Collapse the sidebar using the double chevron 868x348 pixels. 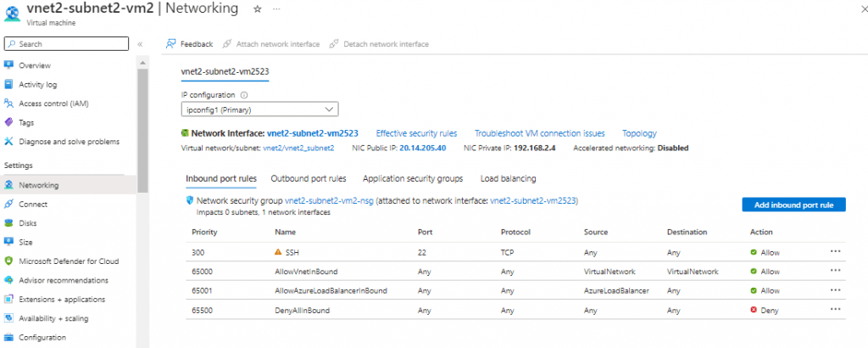140,43
